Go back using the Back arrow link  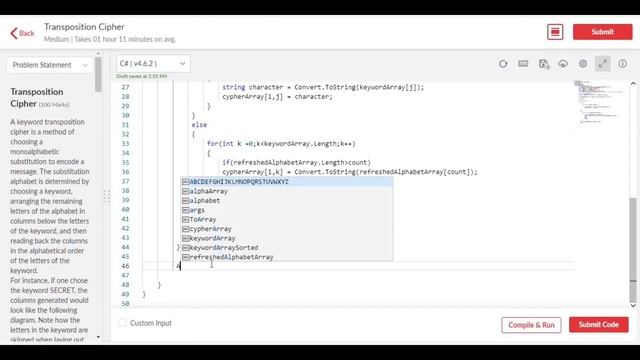point(22,33)
